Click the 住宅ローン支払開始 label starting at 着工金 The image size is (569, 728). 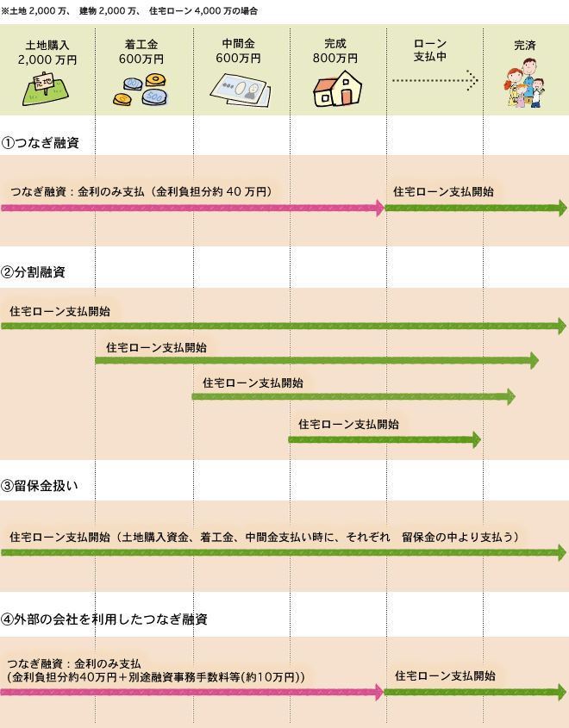tap(157, 347)
